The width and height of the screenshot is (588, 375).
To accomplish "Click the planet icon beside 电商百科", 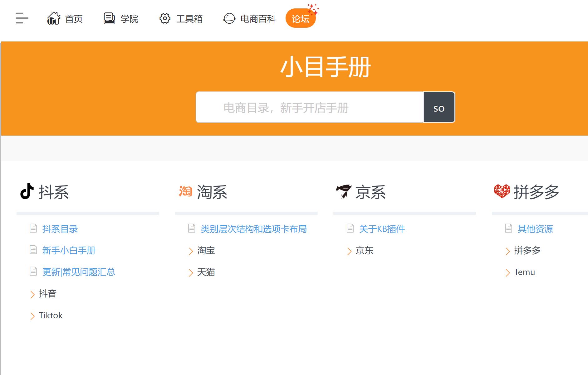I will coord(229,18).
